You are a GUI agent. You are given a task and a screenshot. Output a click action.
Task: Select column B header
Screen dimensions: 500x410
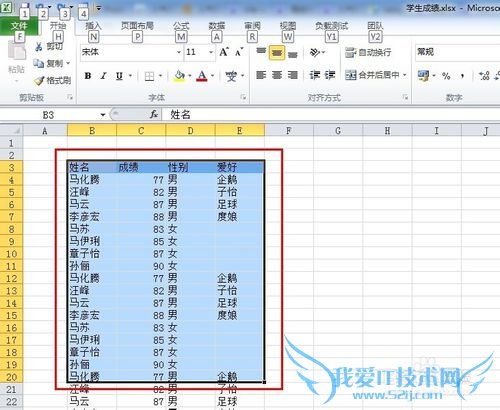point(92,131)
